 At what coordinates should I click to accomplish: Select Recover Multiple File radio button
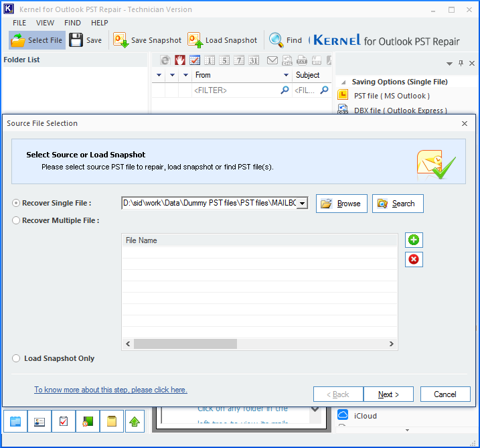click(16, 220)
